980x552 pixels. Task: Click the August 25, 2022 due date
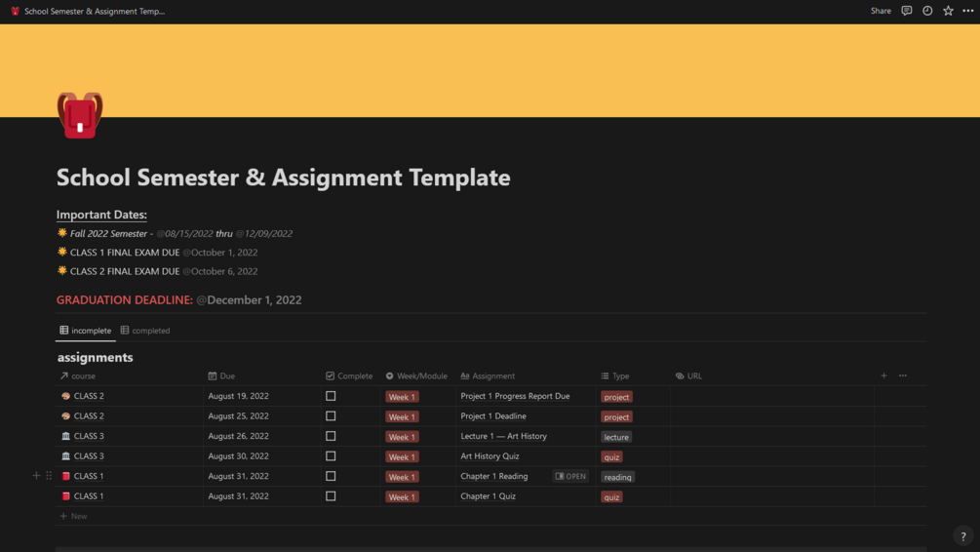point(238,415)
